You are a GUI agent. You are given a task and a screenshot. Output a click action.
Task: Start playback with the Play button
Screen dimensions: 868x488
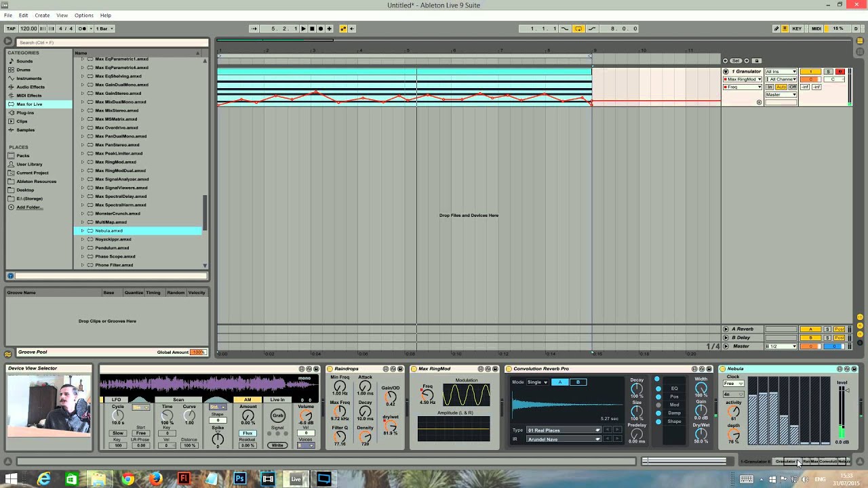point(303,28)
